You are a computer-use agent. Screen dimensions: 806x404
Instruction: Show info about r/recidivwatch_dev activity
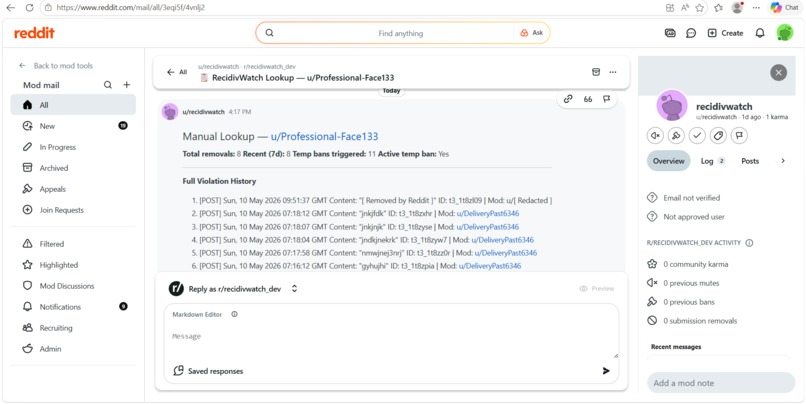tap(749, 243)
